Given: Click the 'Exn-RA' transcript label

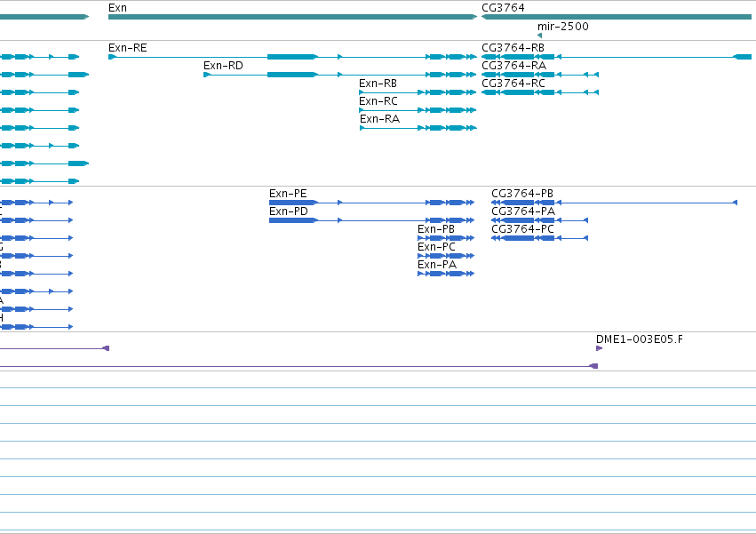Looking at the screenshot, I should (379, 119).
